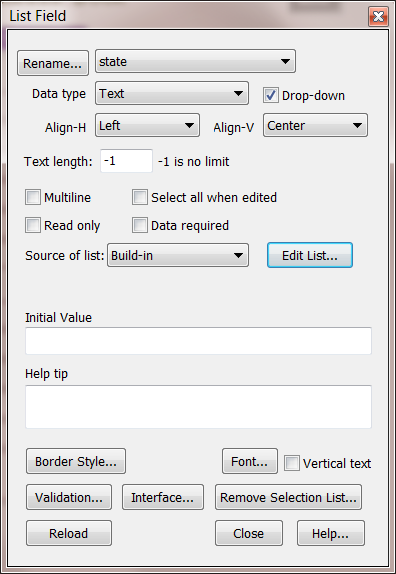Image resolution: width=396 pixels, height=574 pixels.
Task: Open the field name dropdown showing state
Action: (x=195, y=62)
